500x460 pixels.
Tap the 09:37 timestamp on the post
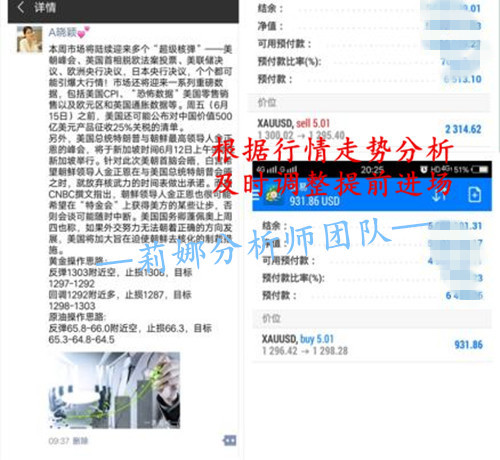pos(59,441)
